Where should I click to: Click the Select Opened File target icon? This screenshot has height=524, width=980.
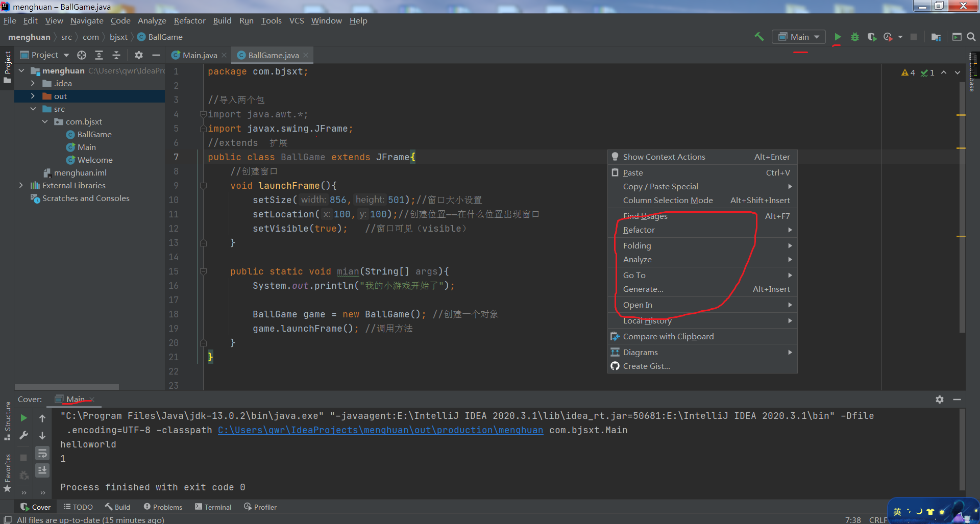[82, 55]
